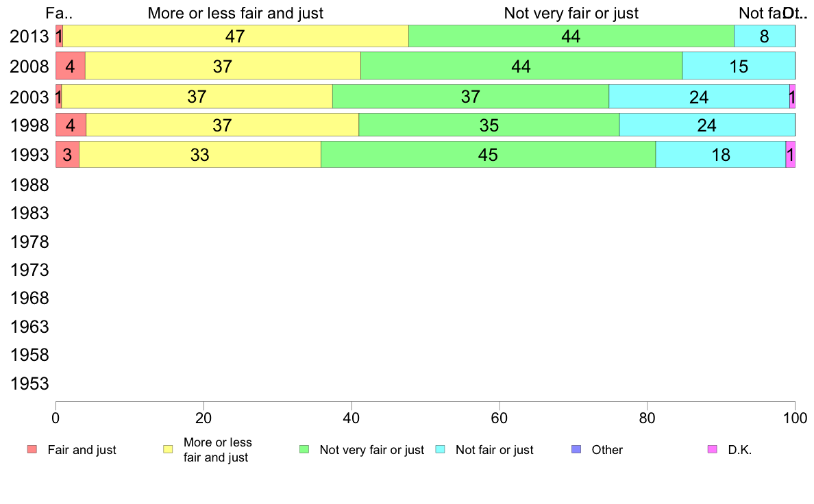814x504 pixels.
Task: Select the 1993 green segment labeled 45
Action: (488, 155)
